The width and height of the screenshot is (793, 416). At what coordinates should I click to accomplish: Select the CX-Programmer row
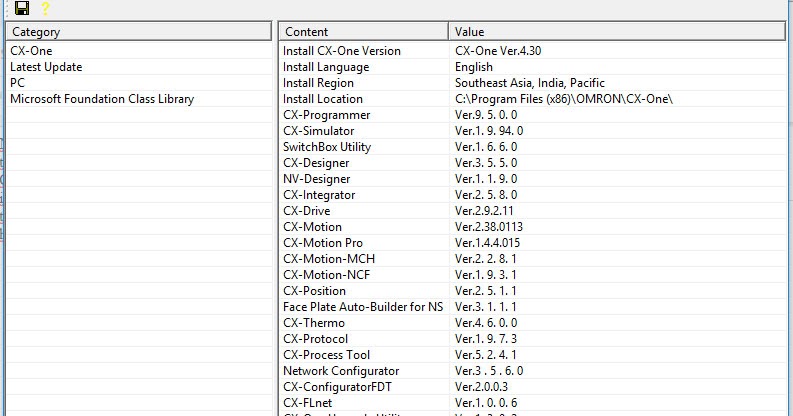[533, 115]
